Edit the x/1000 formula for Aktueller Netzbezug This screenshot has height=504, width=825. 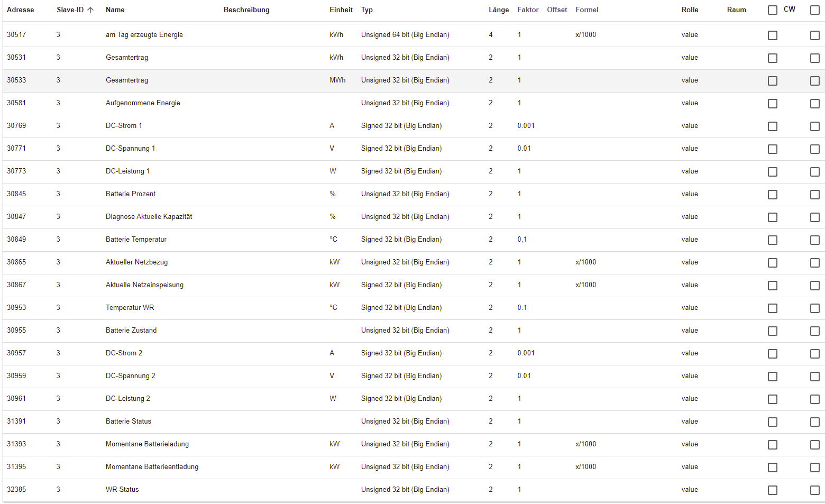tap(585, 262)
